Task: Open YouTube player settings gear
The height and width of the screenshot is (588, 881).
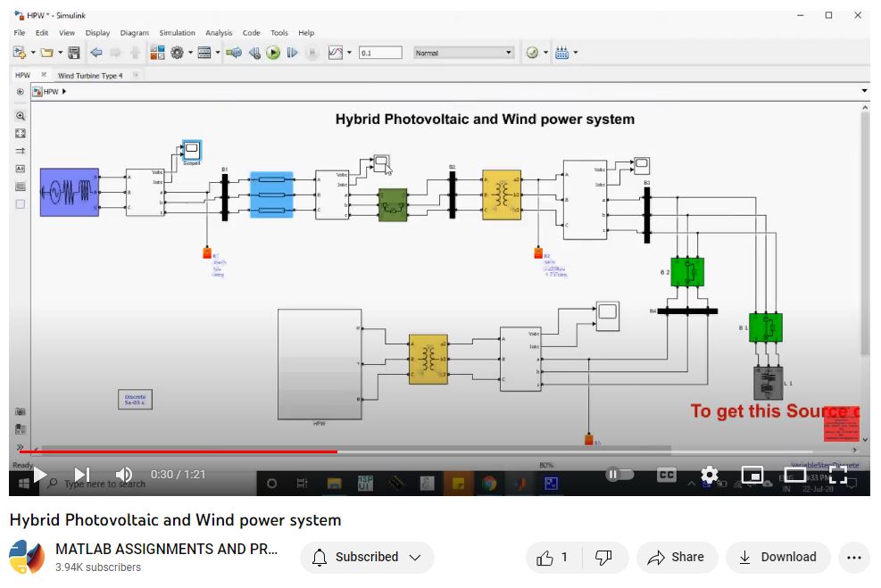Action: click(710, 475)
